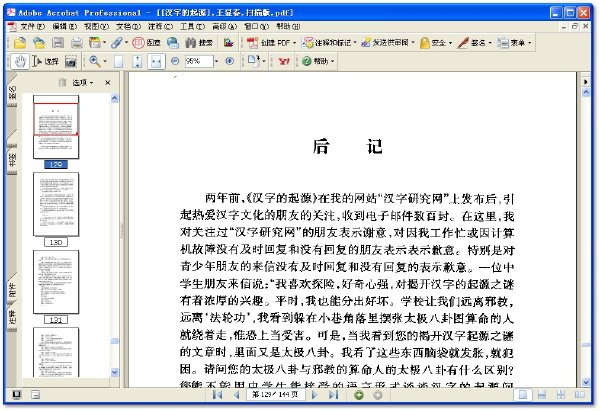Open the 编辑 menu
Viewport: 600px width, 411px height.
pos(65,26)
